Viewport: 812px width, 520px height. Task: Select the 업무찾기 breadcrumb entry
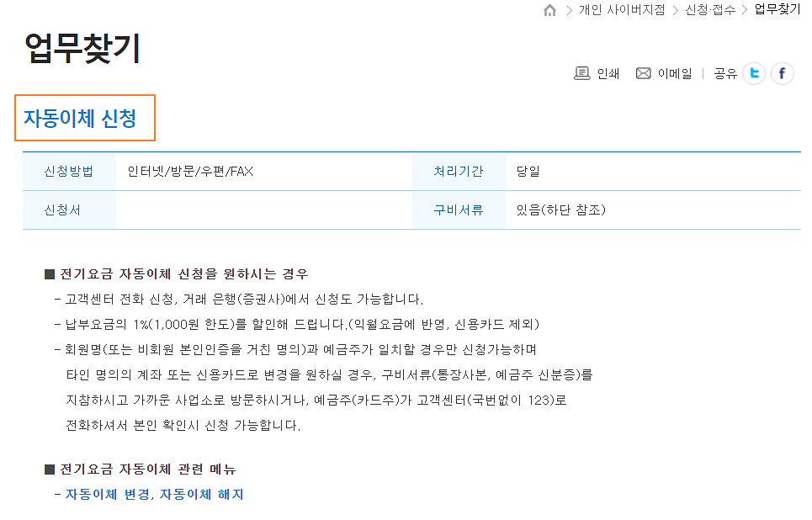pyautogui.click(x=775, y=10)
